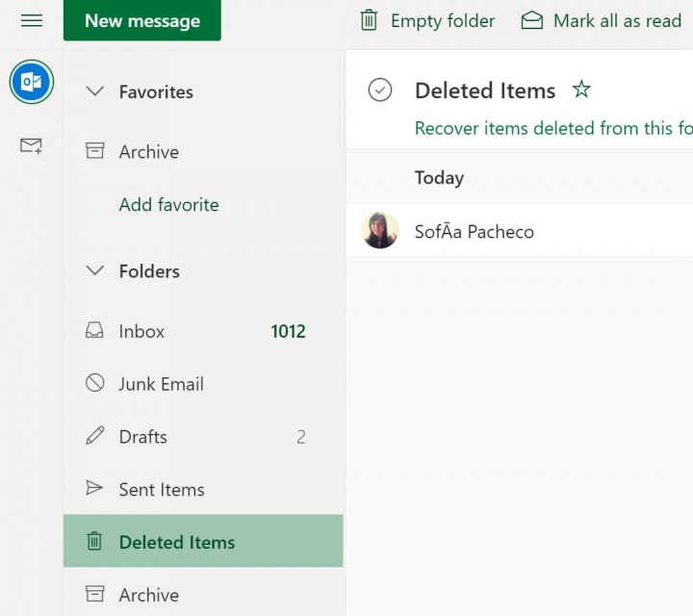Toggle the favorite star next to Deleted Items
The height and width of the screenshot is (616, 693).
(x=581, y=89)
